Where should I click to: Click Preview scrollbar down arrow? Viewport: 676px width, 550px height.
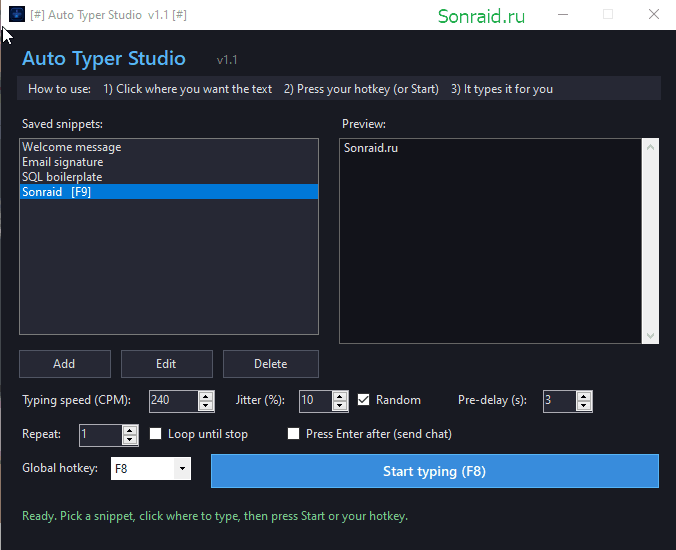[x=650, y=335]
